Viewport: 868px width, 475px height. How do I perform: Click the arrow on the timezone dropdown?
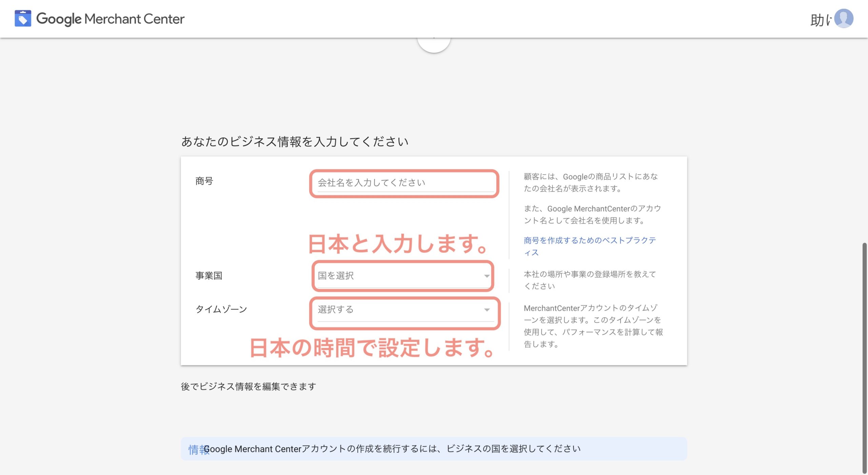tap(487, 310)
